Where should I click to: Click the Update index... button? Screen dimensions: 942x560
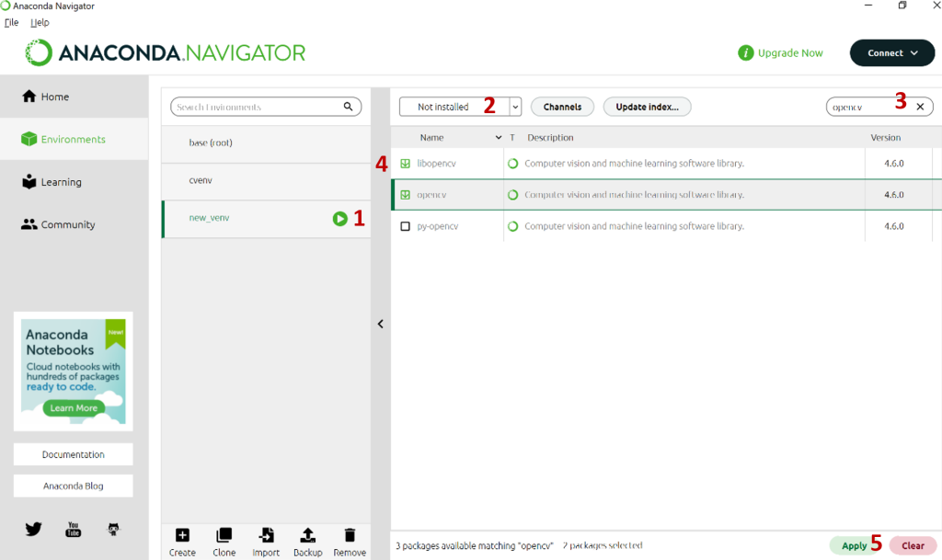coord(647,107)
